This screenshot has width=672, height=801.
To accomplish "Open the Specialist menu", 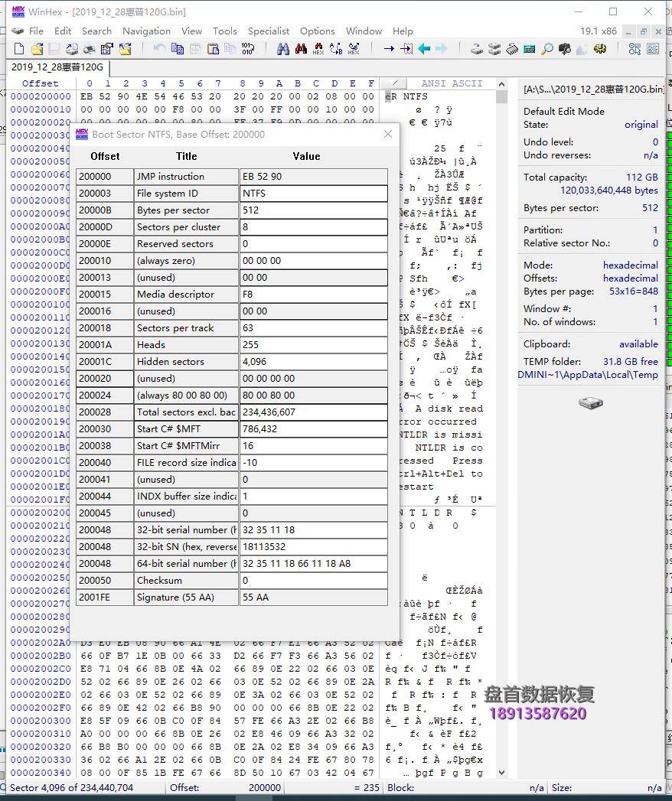I will click(269, 31).
